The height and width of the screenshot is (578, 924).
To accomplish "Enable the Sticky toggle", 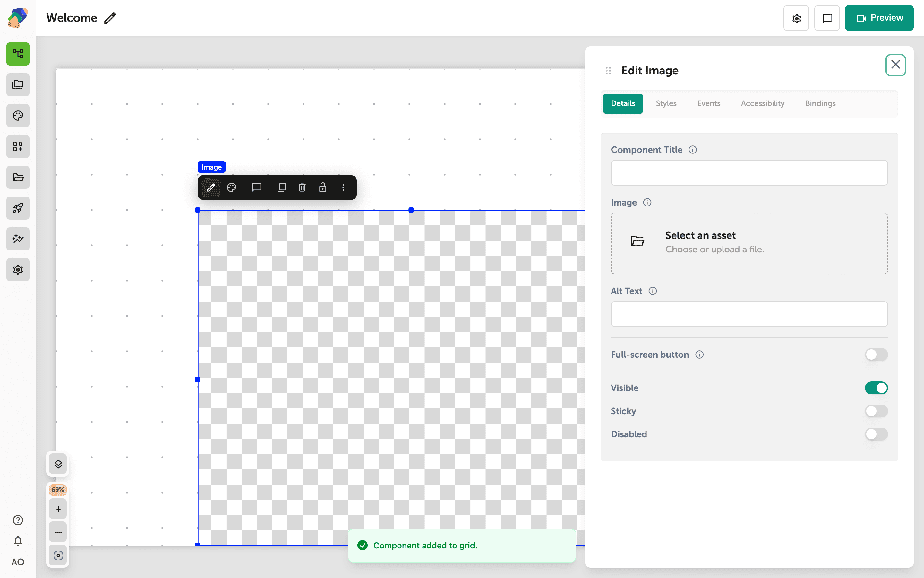I will pyautogui.click(x=876, y=411).
